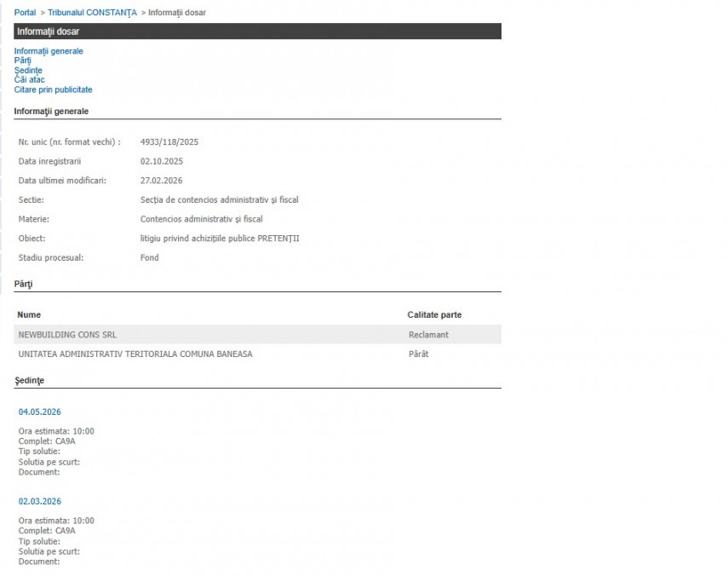Open the 02.03.2026 hearing date link
The width and height of the screenshot is (728, 576).
pyautogui.click(x=40, y=502)
